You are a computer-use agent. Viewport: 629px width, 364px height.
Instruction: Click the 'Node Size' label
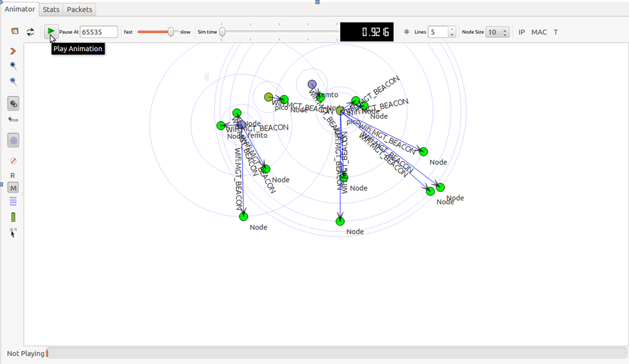pos(473,32)
